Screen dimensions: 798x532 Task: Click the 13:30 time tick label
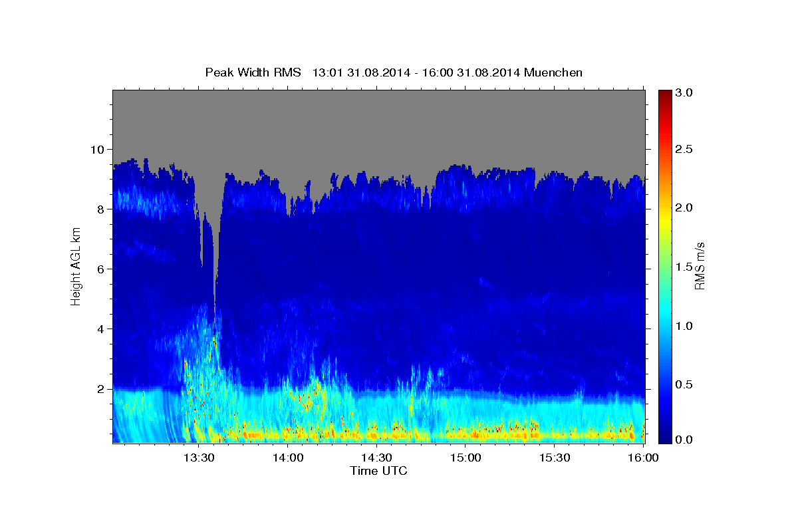[199, 458]
